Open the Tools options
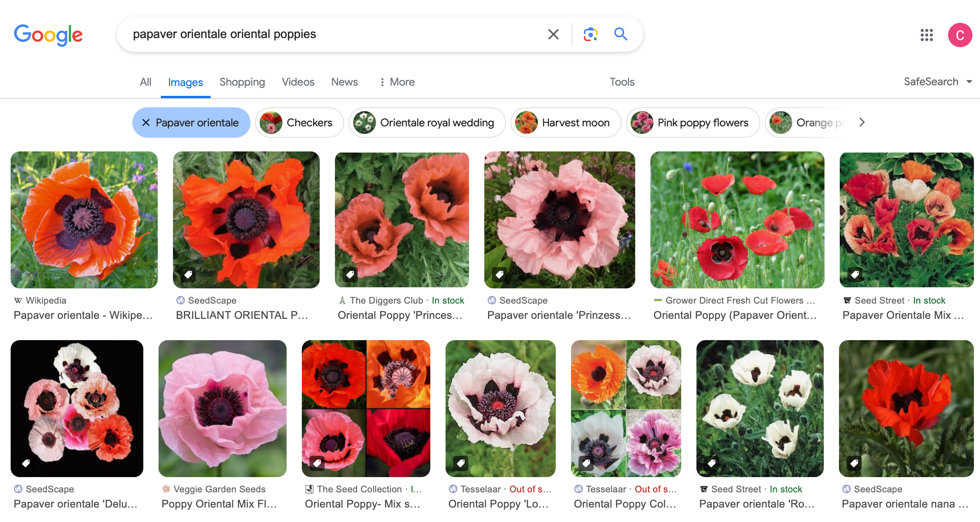Screen dimensions: 980x522 click(622, 82)
